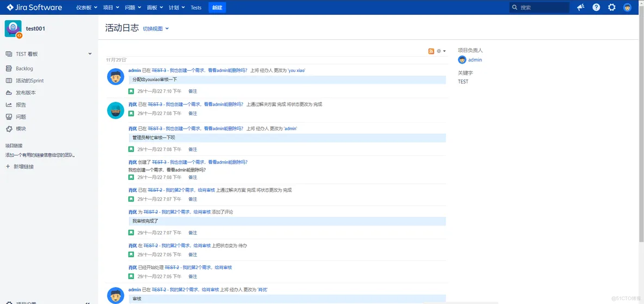Open TEST-2 link in the 添加了评论 entry
The width and height of the screenshot is (644, 304).
click(x=151, y=212)
